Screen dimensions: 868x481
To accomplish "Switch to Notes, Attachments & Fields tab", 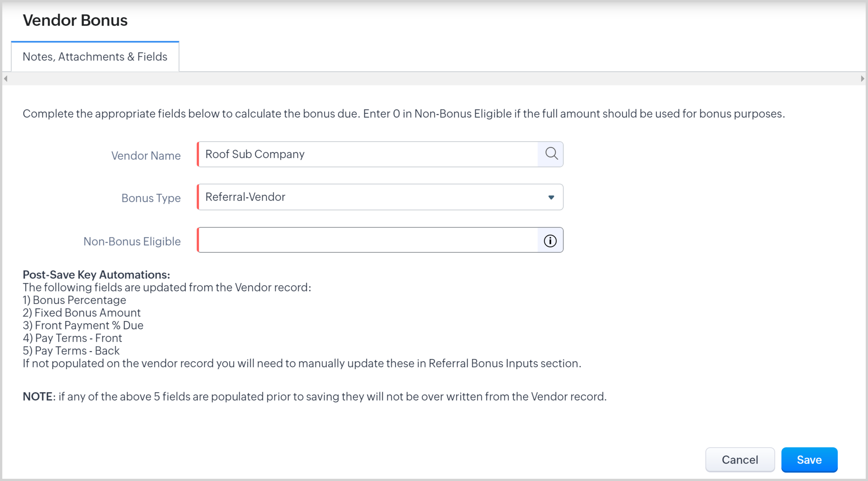I will 95,57.
